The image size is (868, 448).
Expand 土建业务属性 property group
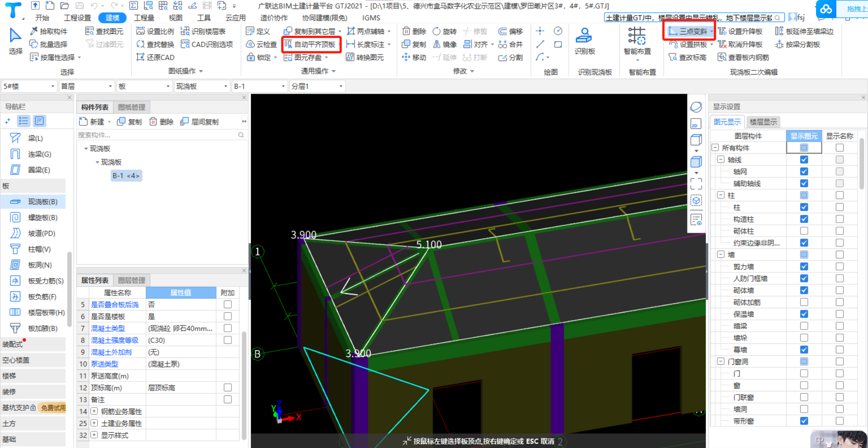pos(94,423)
